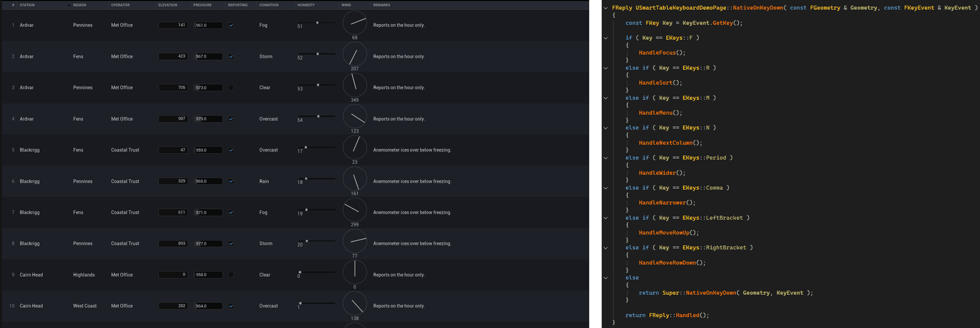Toggle Reporting checkbox in row 7 Blackrigg
This screenshot has width=980, height=328.
231,212
